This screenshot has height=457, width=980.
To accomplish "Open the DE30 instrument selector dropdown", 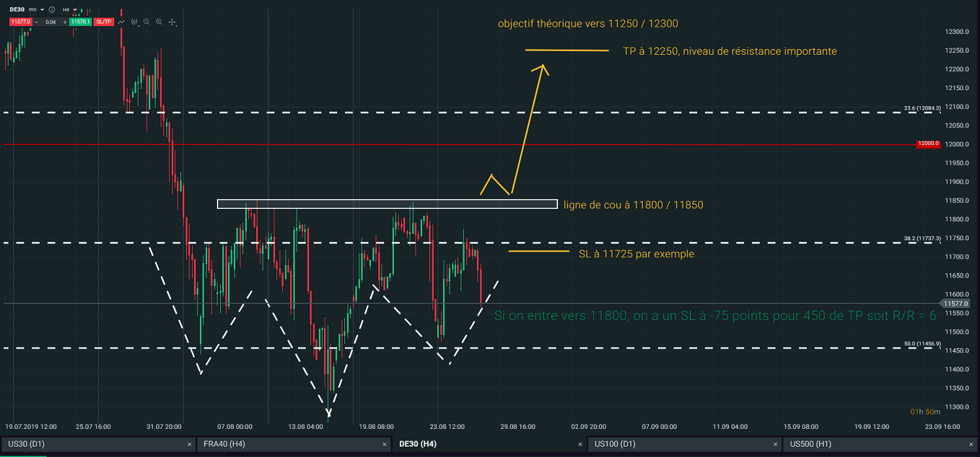I will click(x=42, y=10).
